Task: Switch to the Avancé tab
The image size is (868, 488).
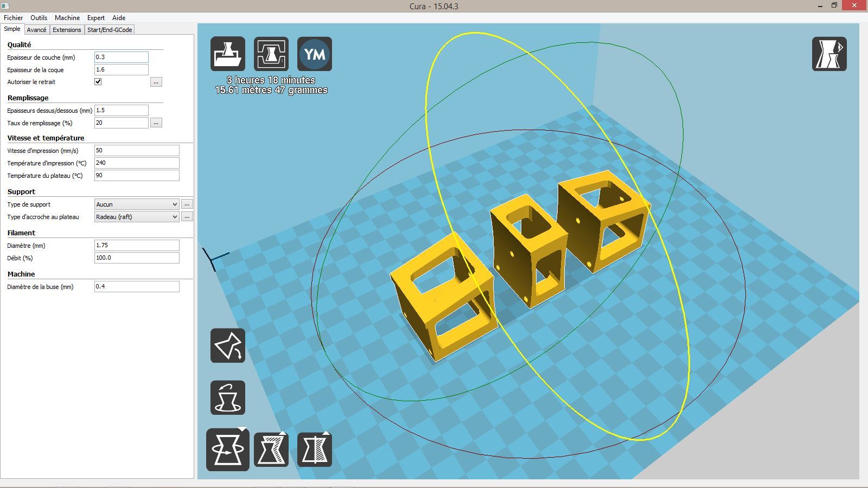Action: coord(37,30)
